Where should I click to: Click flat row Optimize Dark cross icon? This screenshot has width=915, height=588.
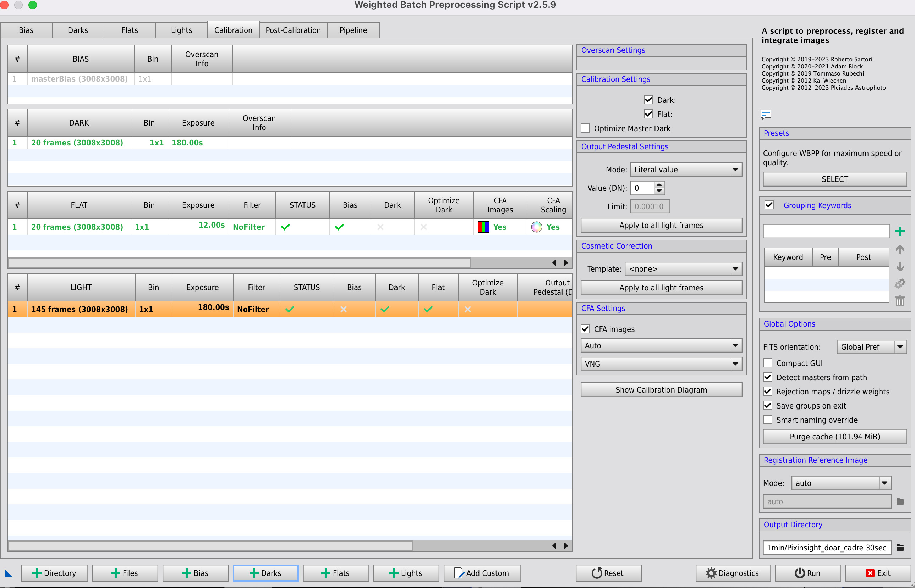[x=424, y=227]
